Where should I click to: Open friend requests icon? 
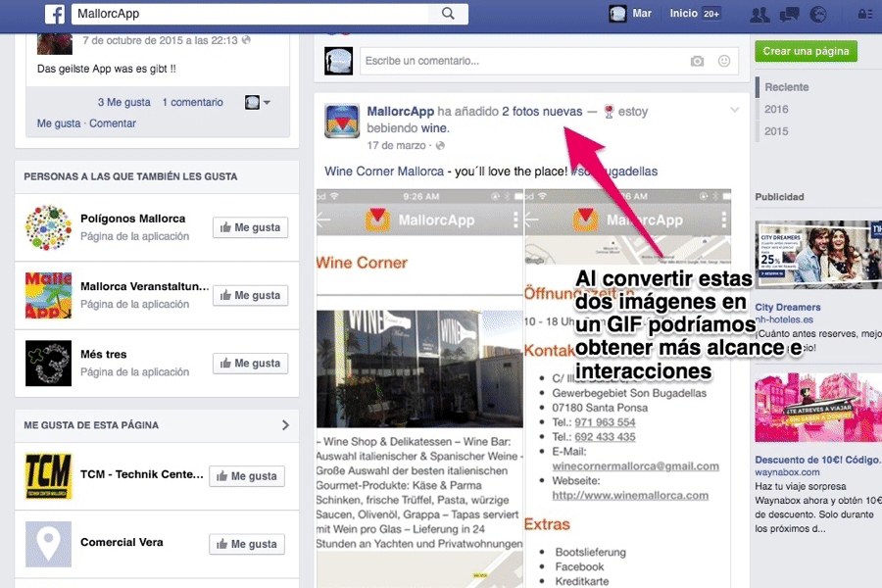pos(759,14)
